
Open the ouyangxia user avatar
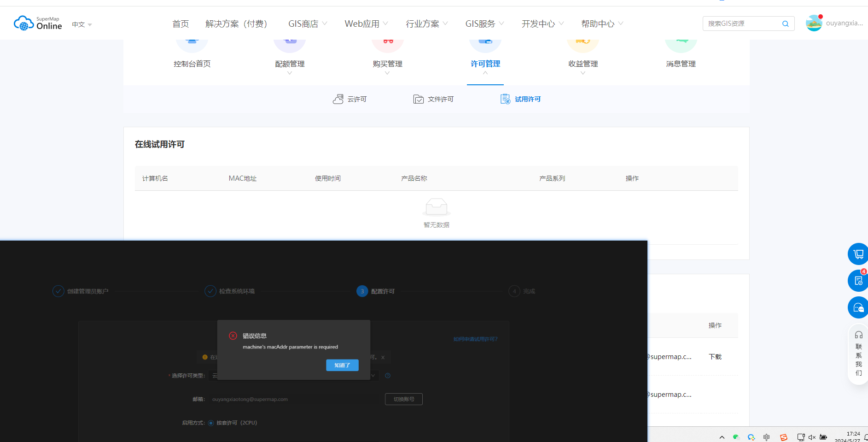pyautogui.click(x=814, y=23)
